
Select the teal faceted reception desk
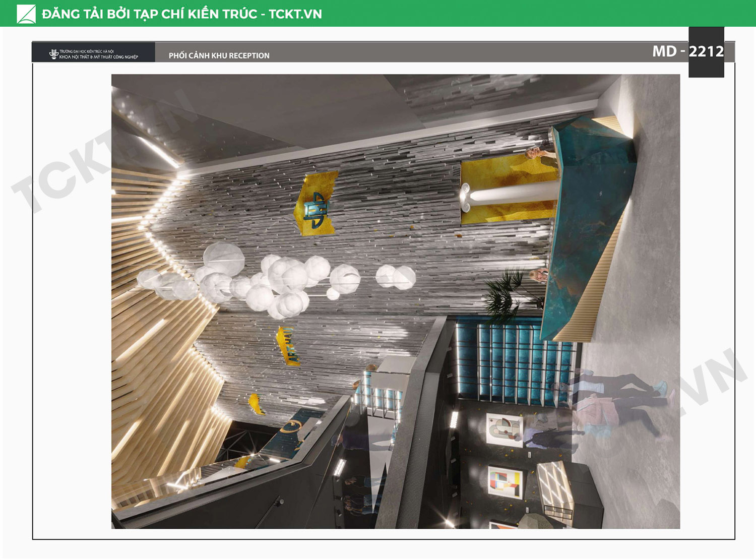point(590,222)
